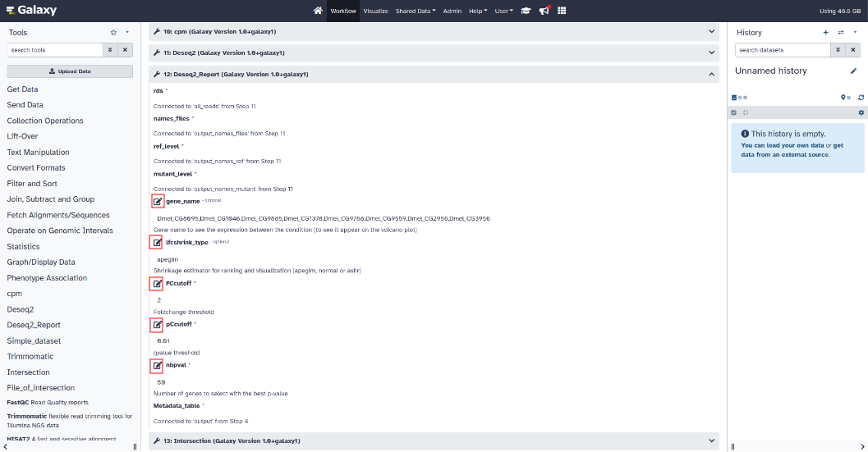Open the history settings gear icon
Screen dimensions: 868x452
click(861, 112)
